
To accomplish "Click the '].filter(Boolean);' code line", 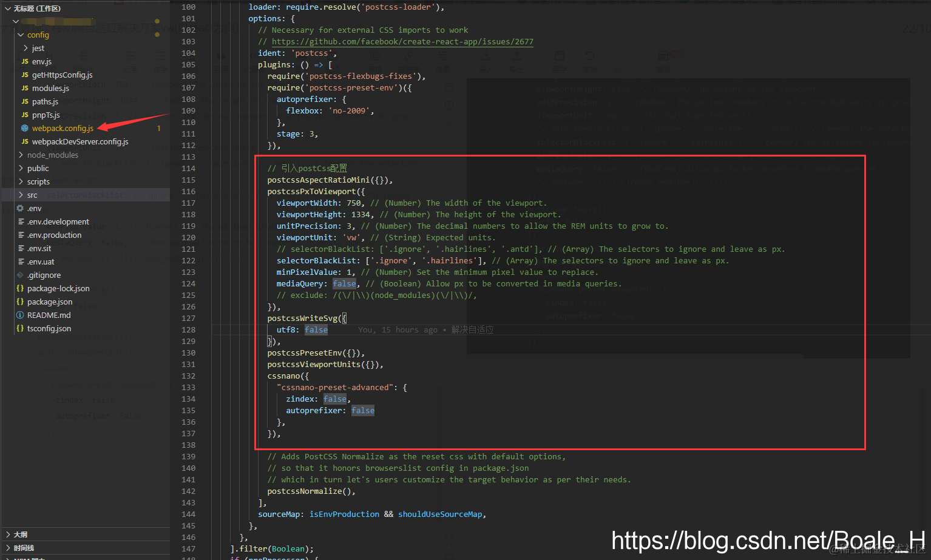I will pyautogui.click(x=272, y=549).
